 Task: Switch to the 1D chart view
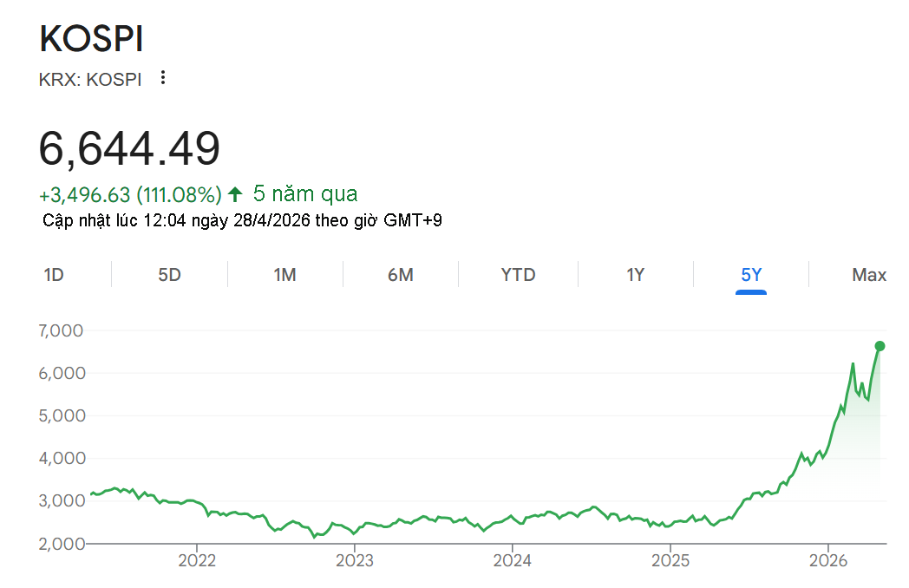[54, 274]
